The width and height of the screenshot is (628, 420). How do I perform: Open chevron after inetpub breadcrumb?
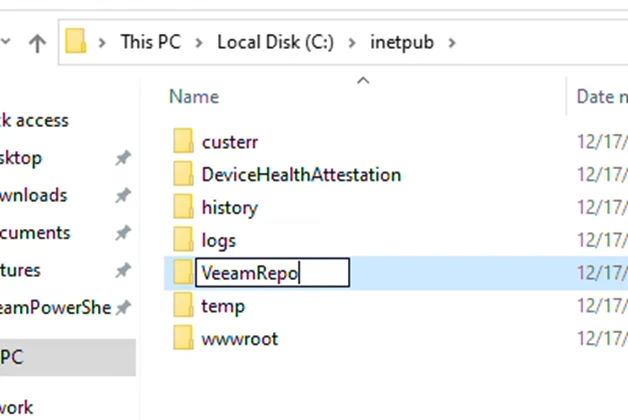(453, 42)
